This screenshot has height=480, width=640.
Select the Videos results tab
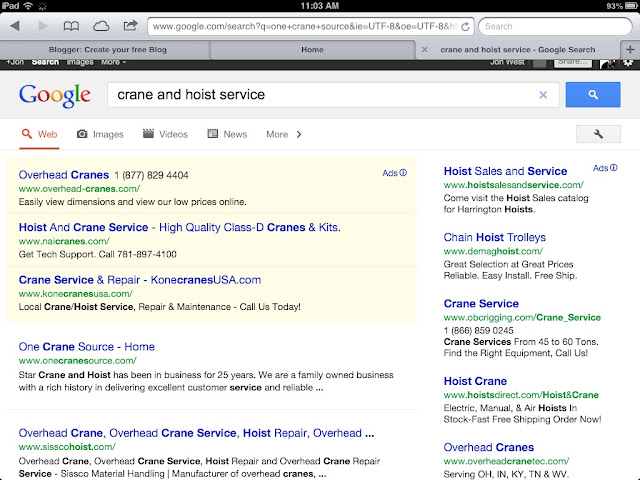point(165,134)
